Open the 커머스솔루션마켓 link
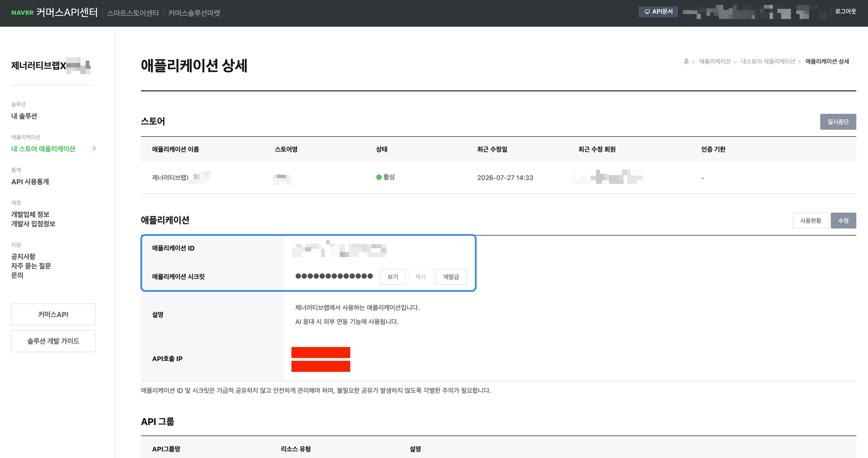868x458 pixels. (194, 13)
